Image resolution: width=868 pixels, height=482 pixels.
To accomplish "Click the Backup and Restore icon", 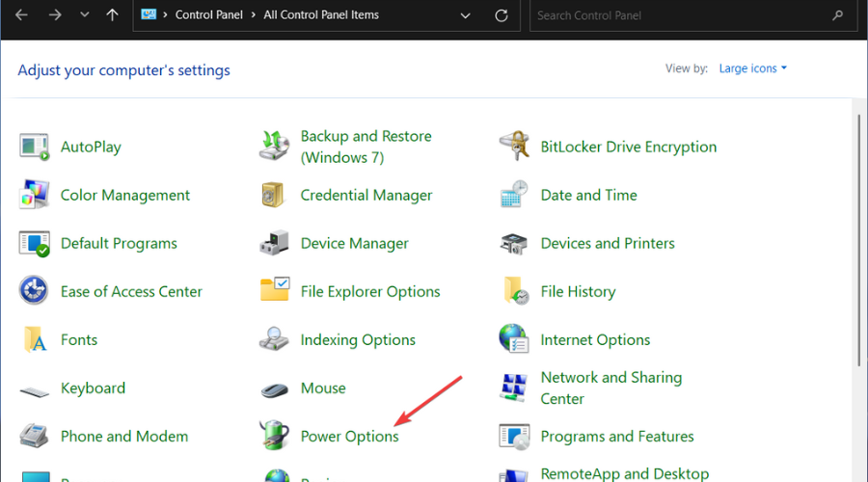I will 274,147.
